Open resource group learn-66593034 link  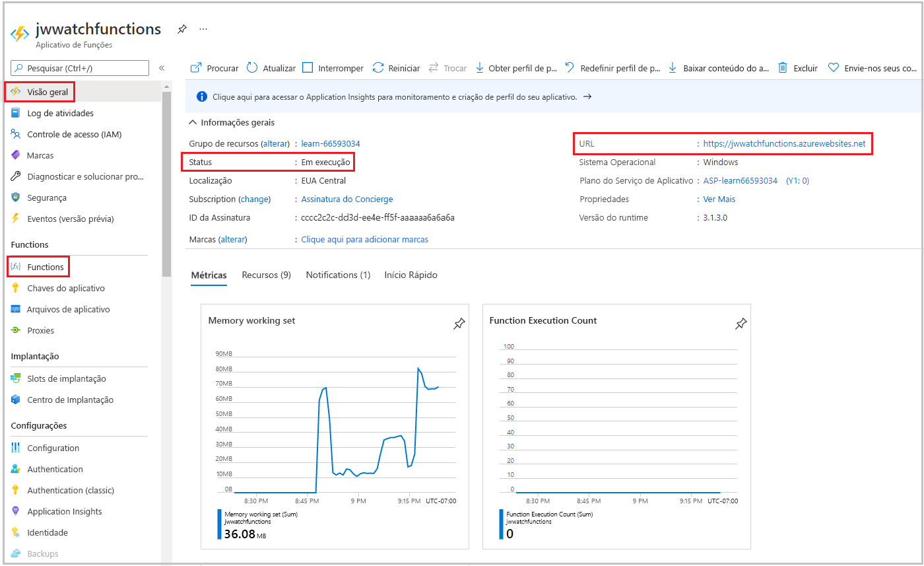(x=331, y=143)
